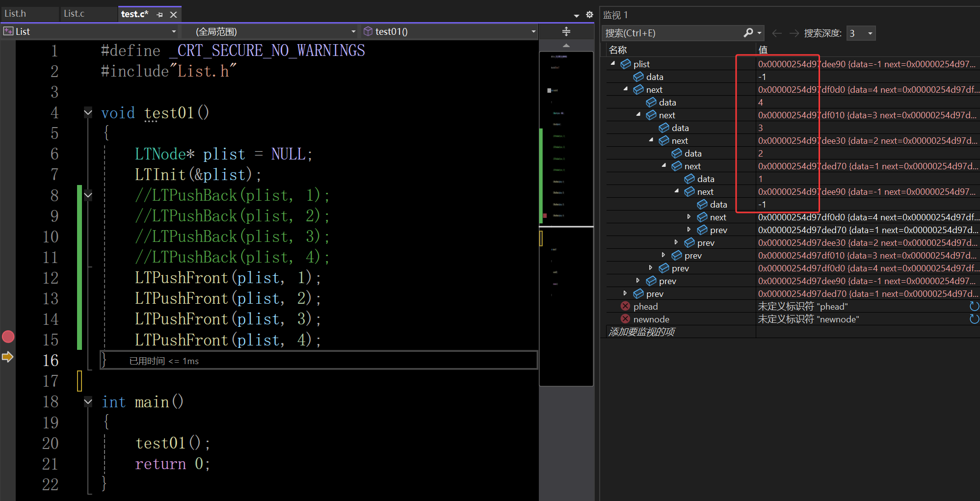The image size is (980, 501).
Task: Click the cube icon of data row valued 1
Action: point(689,179)
